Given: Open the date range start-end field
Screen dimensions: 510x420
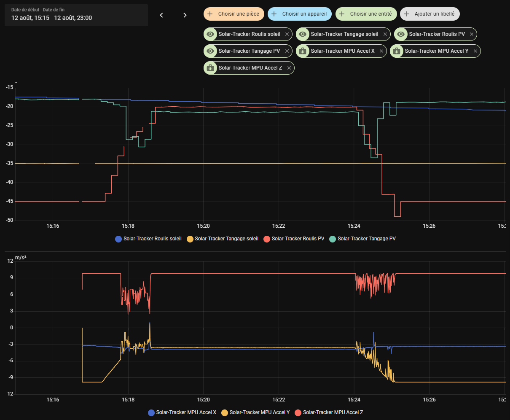Looking at the screenshot, I should [x=76, y=15].
